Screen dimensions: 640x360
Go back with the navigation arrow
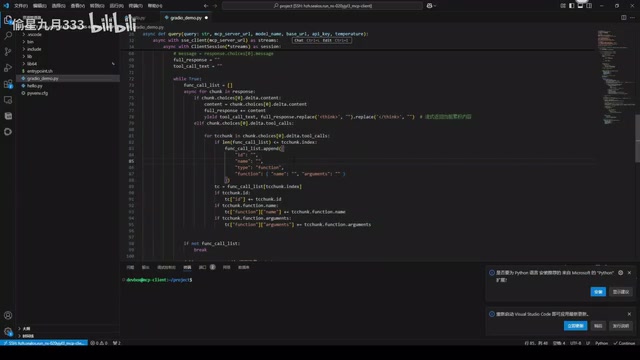[206, 6]
